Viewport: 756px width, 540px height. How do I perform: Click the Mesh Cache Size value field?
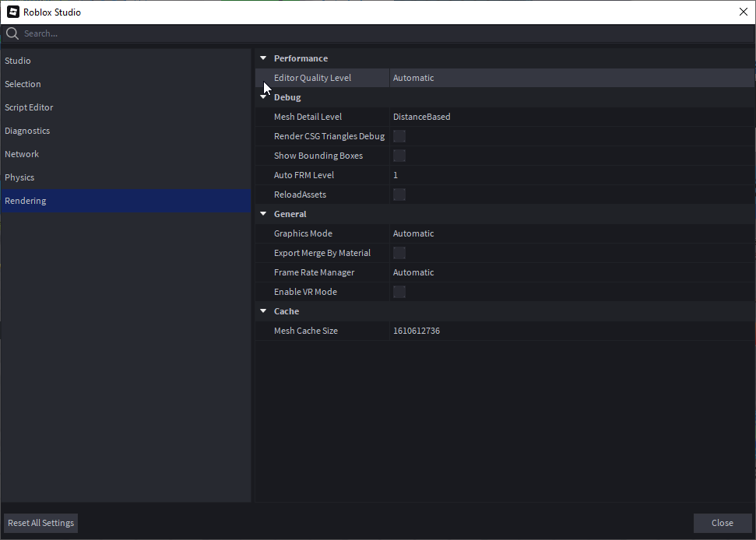click(x=572, y=331)
